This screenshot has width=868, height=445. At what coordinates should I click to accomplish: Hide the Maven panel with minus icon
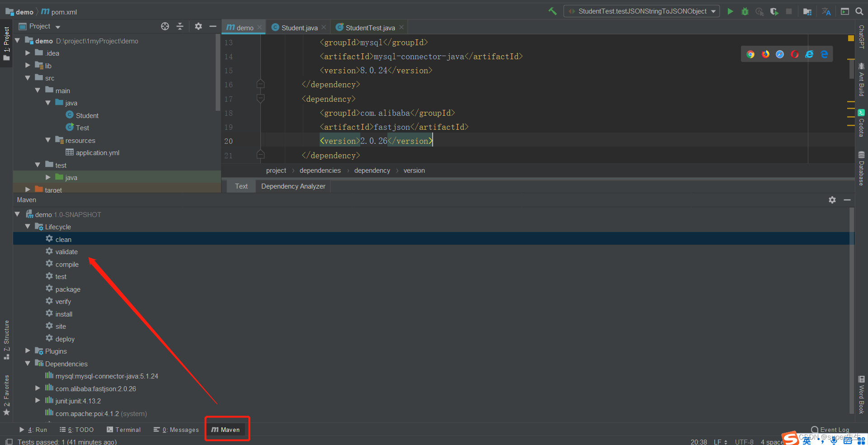tap(847, 200)
